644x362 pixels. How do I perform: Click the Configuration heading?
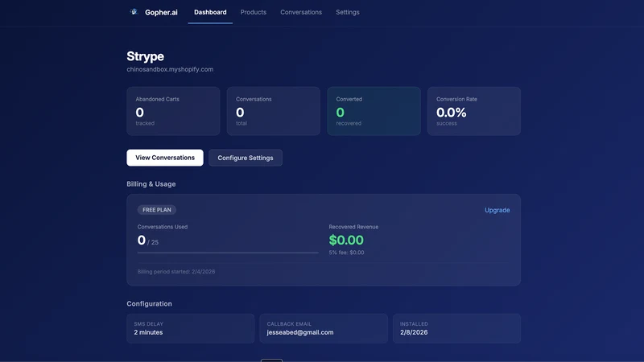pos(149,304)
